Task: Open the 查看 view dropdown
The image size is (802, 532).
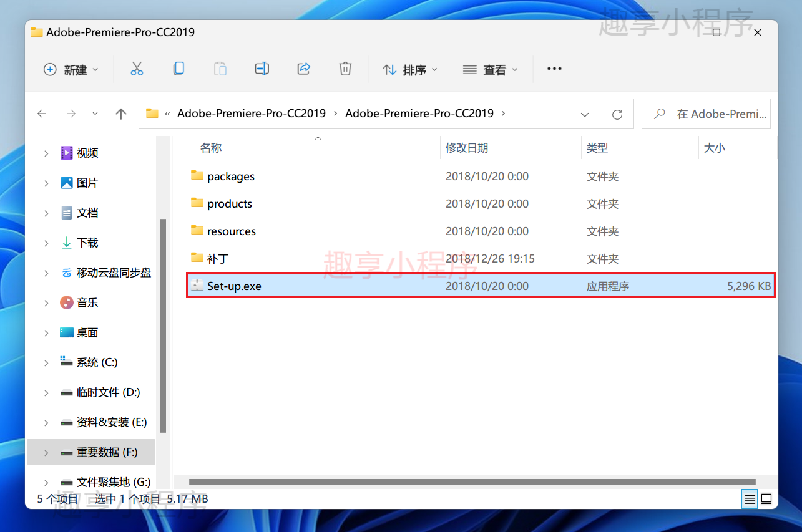Action: tap(491, 69)
